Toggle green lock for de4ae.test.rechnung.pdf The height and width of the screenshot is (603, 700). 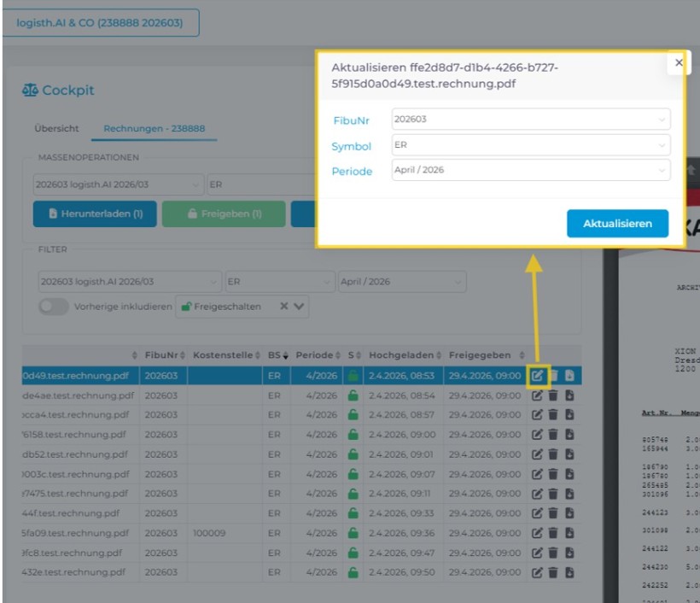point(353,395)
